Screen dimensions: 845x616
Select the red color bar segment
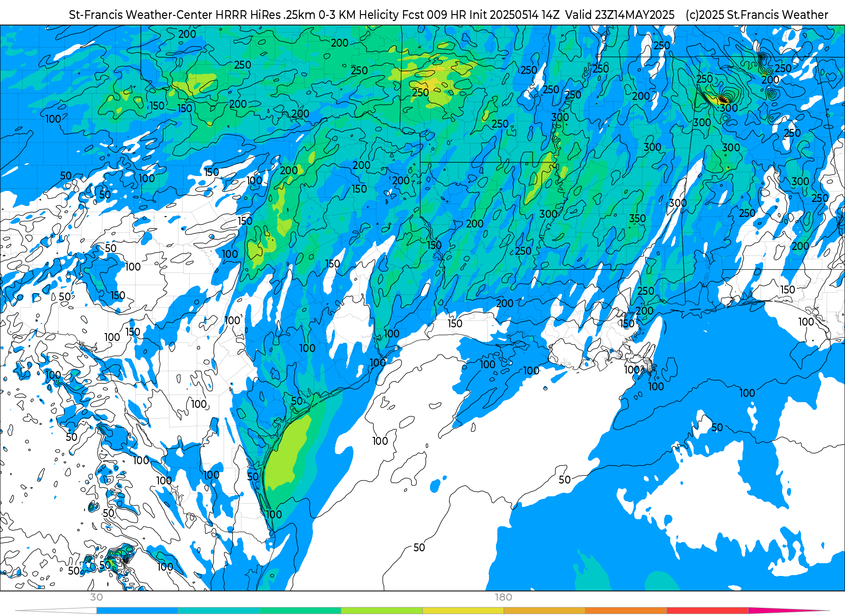[x=707, y=611]
